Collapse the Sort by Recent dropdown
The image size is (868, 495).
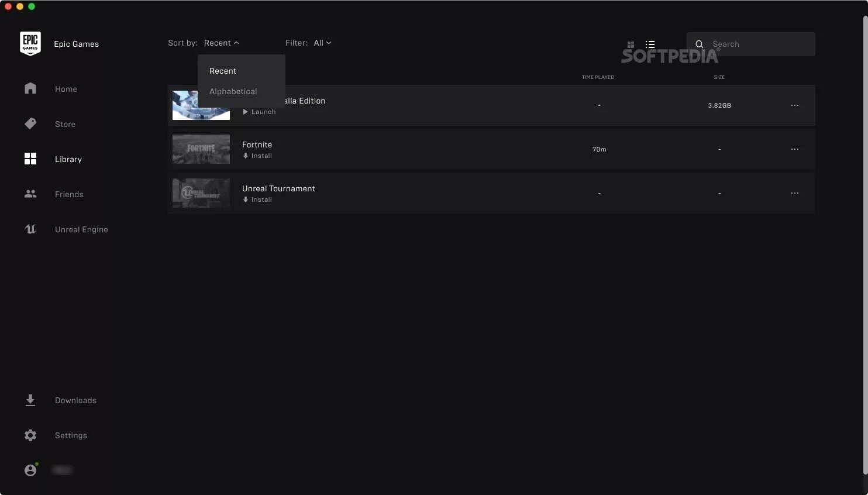coord(221,43)
